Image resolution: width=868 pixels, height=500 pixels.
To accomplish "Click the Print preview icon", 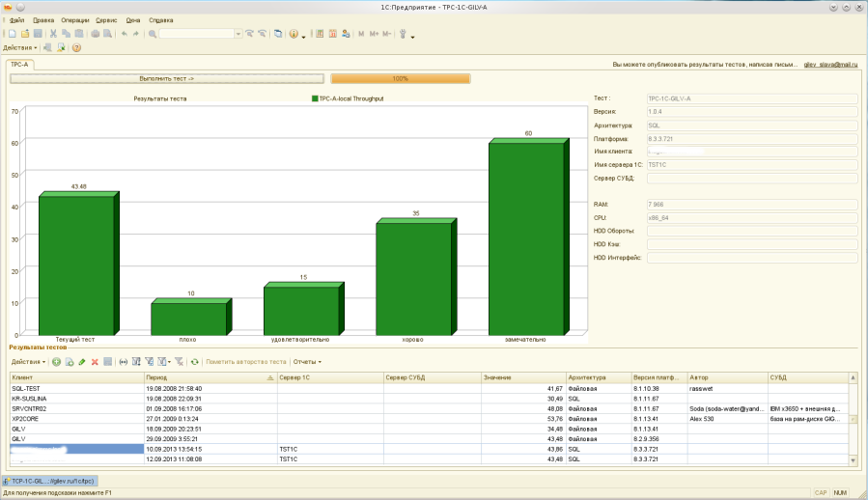I will 107,34.
